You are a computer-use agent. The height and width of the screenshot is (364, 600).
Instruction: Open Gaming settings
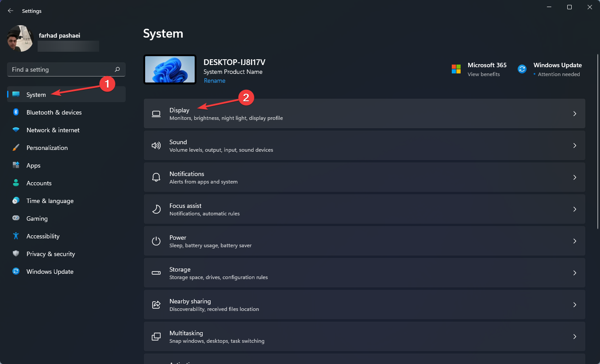pos(37,218)
